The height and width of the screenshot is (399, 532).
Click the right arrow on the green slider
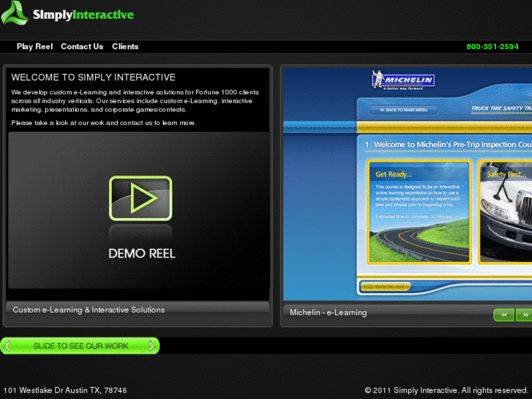151,346
